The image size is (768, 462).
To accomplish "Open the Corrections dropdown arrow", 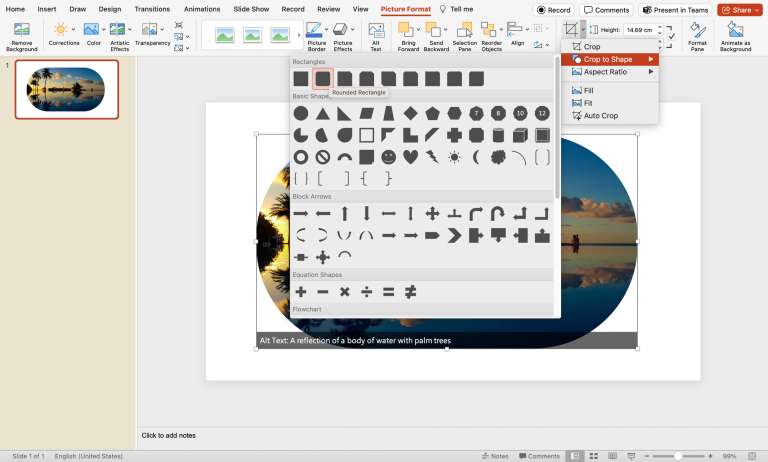I will [73, 29].
